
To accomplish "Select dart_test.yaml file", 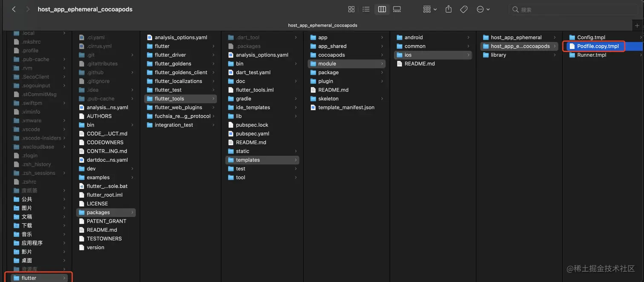I will click(x=249, y=72).
